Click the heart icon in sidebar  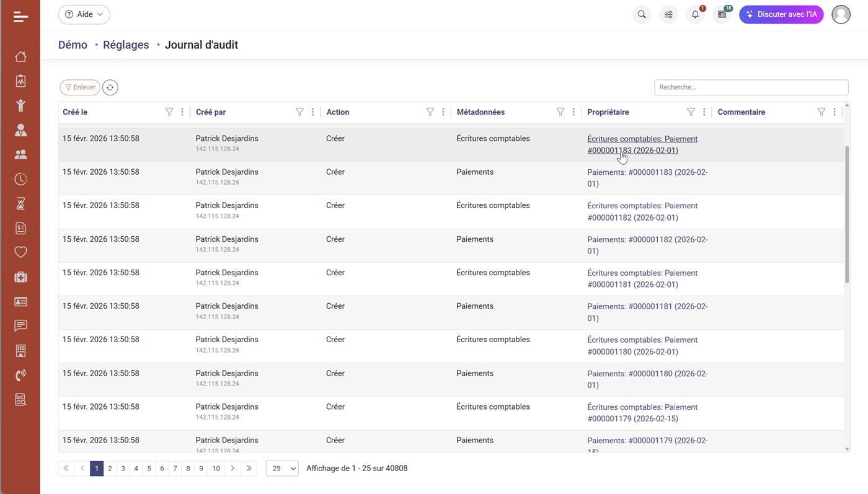(x=20, y=252)
